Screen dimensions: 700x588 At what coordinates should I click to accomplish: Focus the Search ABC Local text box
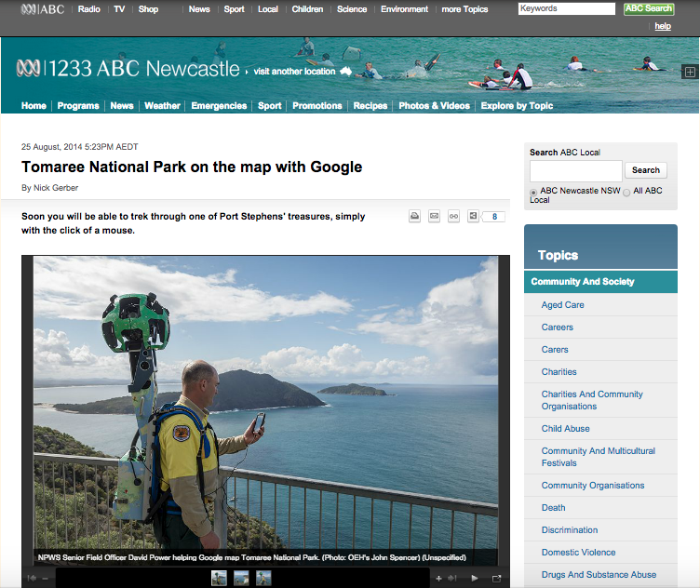(576, 171)
